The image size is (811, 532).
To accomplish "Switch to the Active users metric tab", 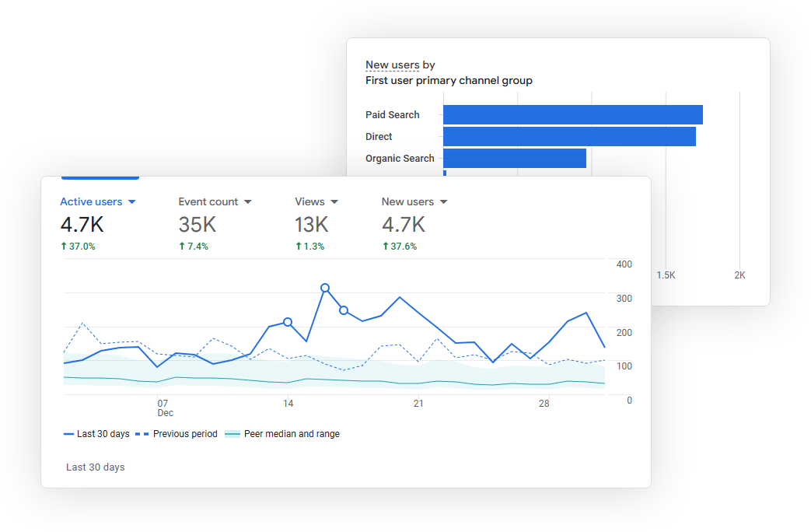I will (x=91, y=202).
